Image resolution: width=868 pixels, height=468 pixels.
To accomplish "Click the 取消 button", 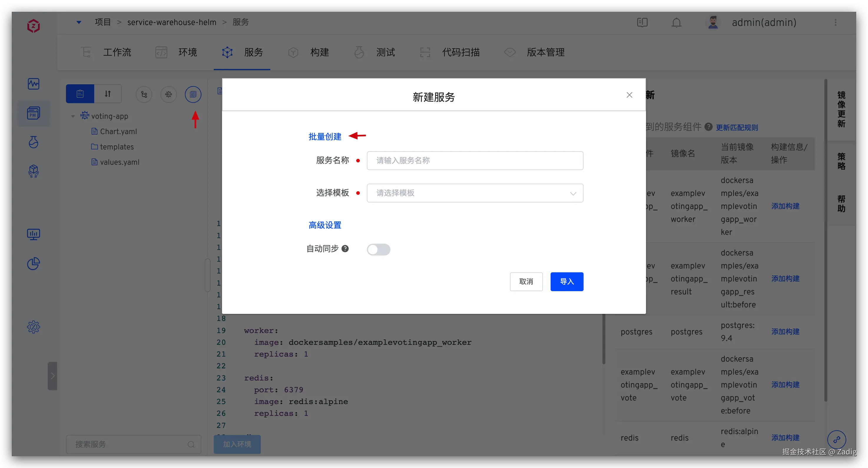I will pyautogui.click(x=526, y=281).
